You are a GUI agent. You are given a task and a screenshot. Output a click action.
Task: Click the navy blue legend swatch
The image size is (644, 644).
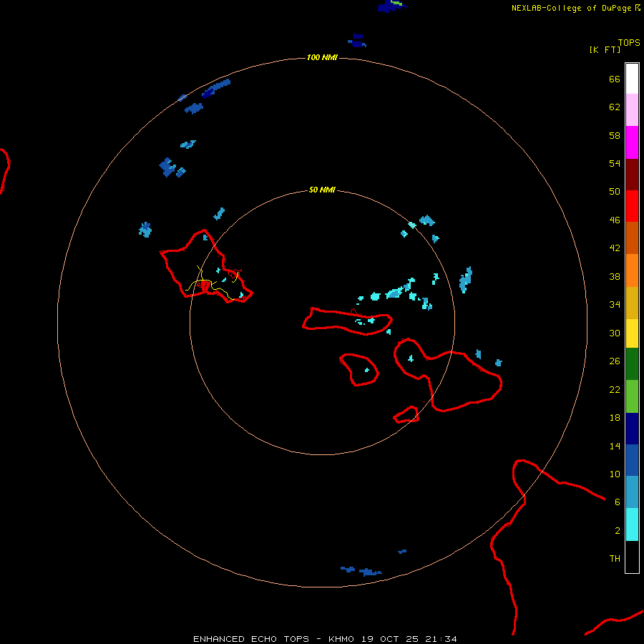[632, 429]
